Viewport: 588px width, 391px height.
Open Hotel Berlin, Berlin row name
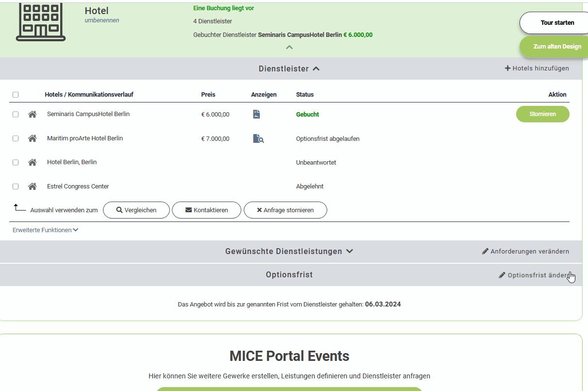click(72, 162)
